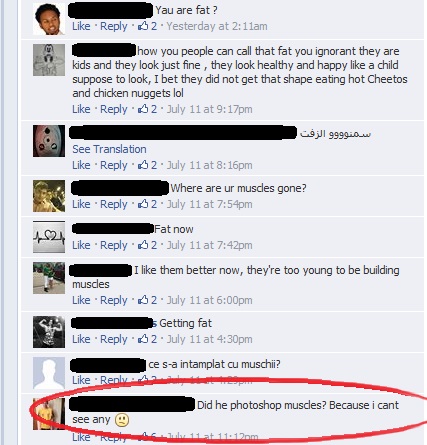Reply to the 'Where are ur muscles gone?' comment
Screen dimensions: 427x445
114,204
